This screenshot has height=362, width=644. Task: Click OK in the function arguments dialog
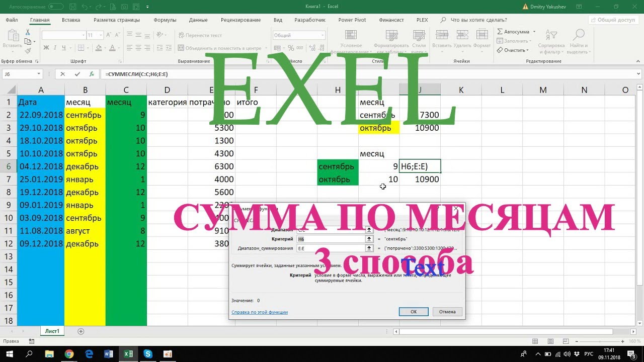413,312
